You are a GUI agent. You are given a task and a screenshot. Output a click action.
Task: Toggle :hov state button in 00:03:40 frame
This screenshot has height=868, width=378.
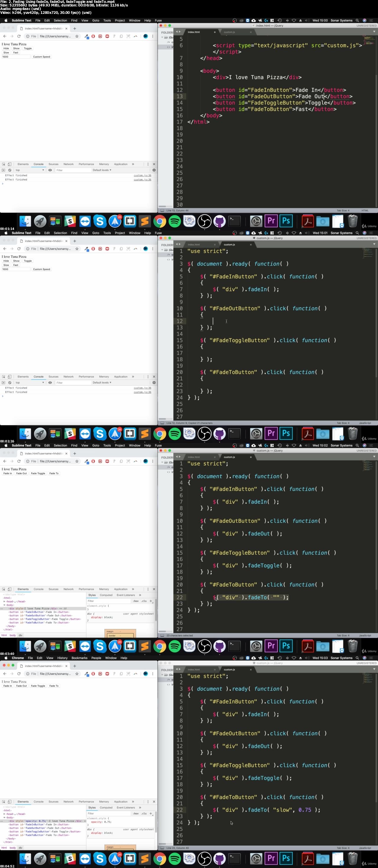(x=136, y=601)
